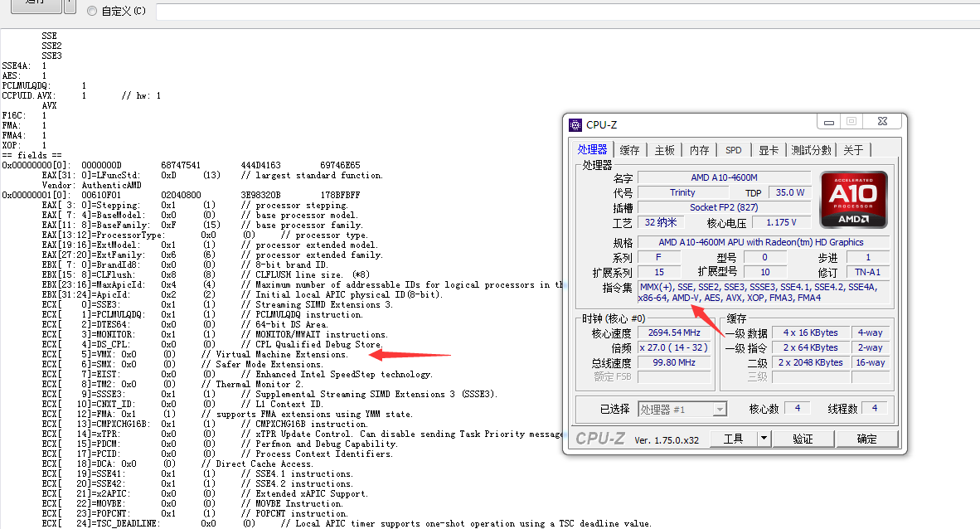980x529 pixels.
Task: Select the L1 instruction cache 2 x 64 KBytes
Action: 811,348
